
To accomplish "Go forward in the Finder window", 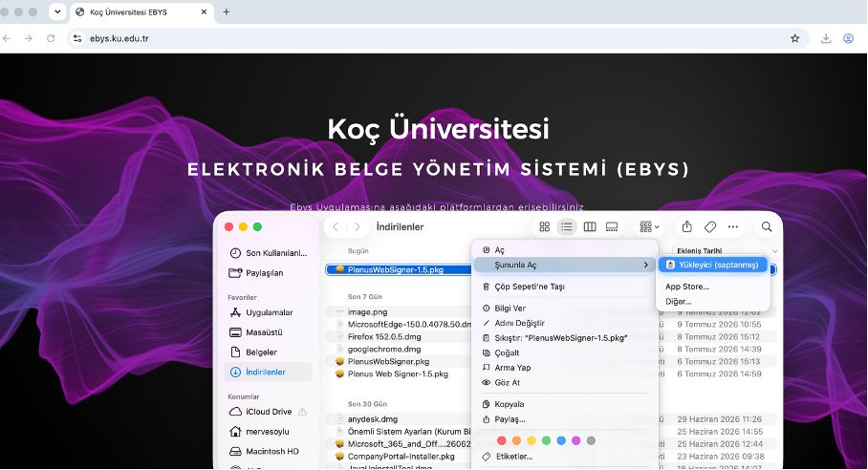I will pos(358,226).
